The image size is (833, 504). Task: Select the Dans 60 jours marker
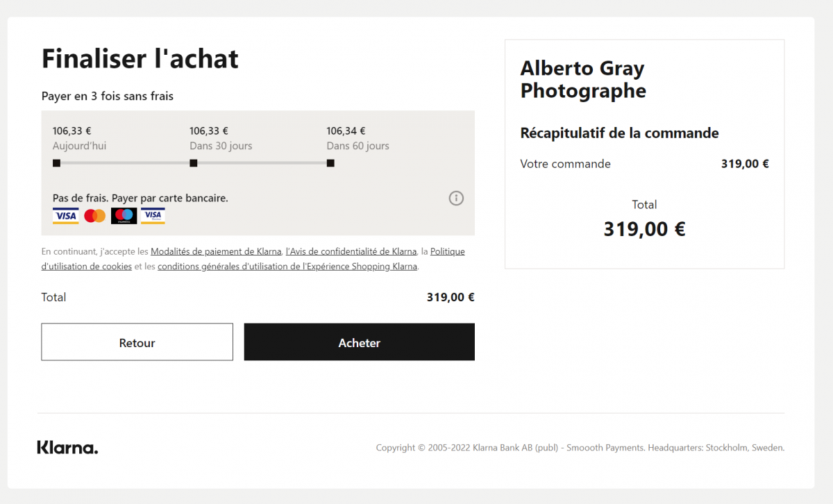tap(330, 163)
